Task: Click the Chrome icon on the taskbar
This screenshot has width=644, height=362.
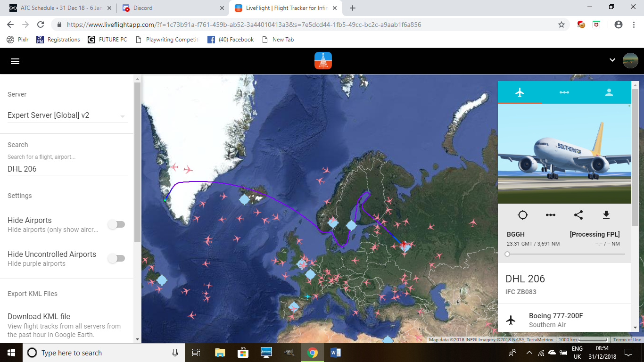Action: pyautogui.click(x=312, y=353)
